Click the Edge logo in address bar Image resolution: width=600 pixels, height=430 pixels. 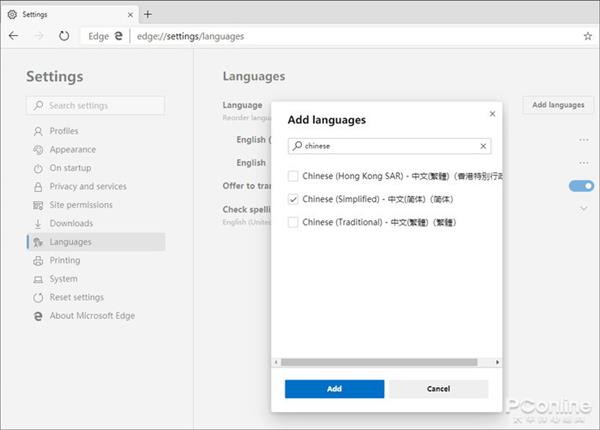(119, 36)
